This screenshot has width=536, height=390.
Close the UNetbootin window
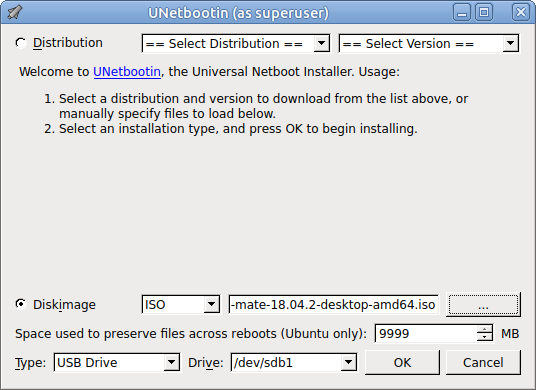tap(521, 13)
